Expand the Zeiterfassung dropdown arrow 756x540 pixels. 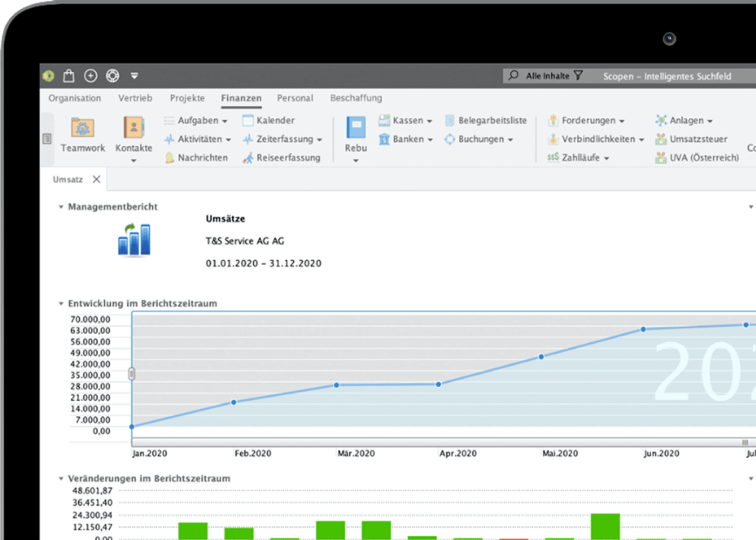(320, 140)
